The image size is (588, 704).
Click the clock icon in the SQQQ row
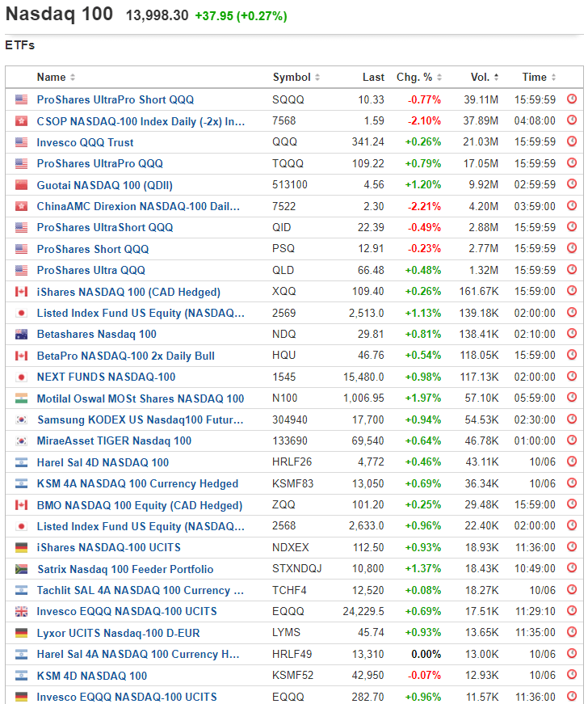pos(572,99)
